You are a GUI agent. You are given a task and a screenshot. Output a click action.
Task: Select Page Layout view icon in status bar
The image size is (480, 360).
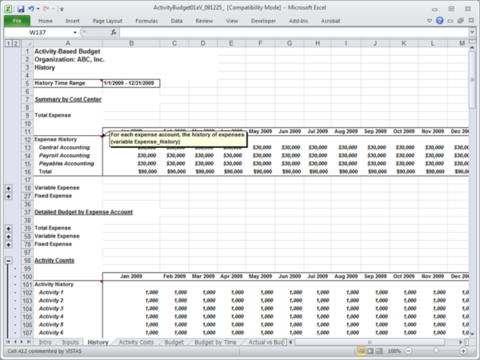pyautogui.click(x=370, y=351)
